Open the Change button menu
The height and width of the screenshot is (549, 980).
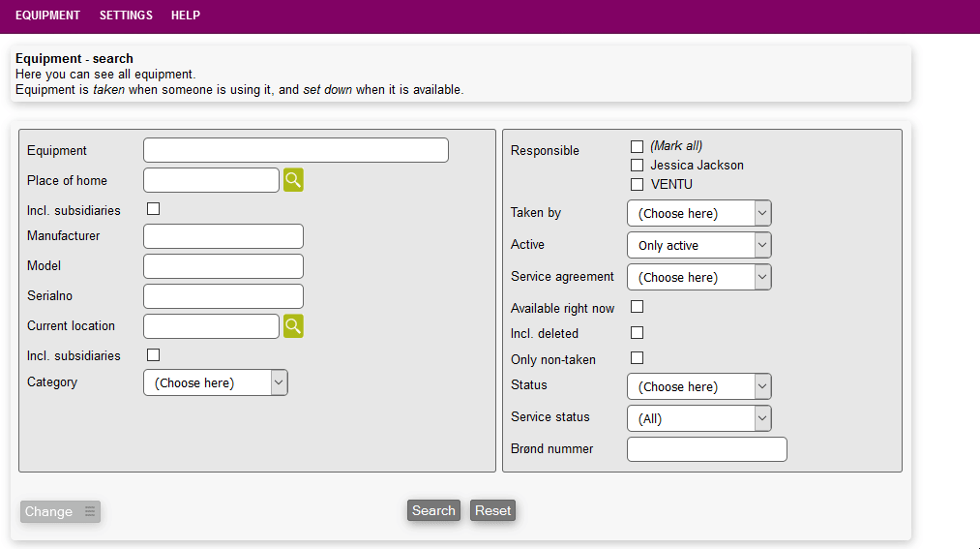[x=60, y=512]
